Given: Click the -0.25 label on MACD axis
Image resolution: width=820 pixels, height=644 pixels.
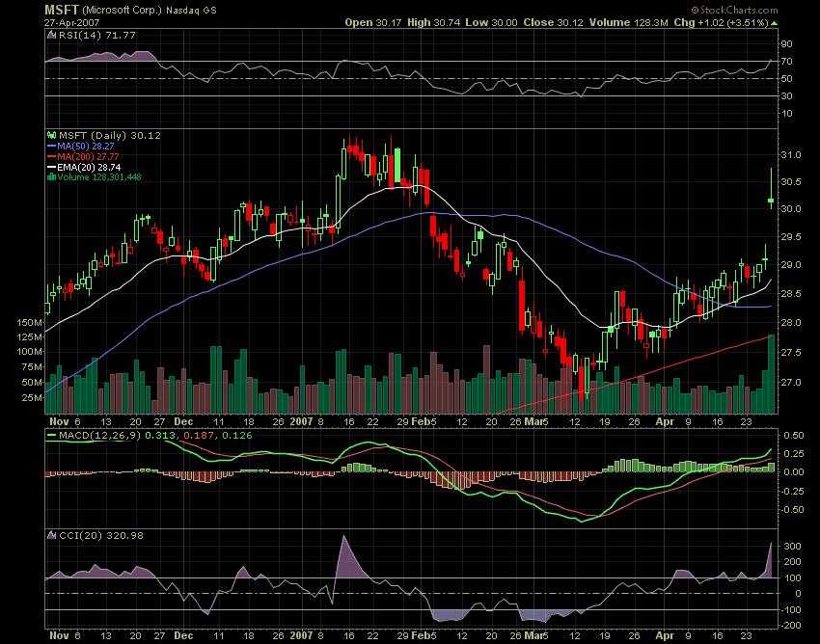Looking at the screenshot, I should 792,492.
